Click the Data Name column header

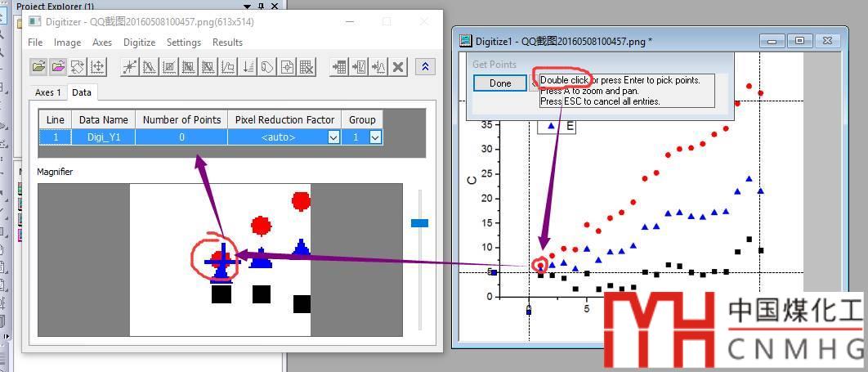[x=104, y=119]
